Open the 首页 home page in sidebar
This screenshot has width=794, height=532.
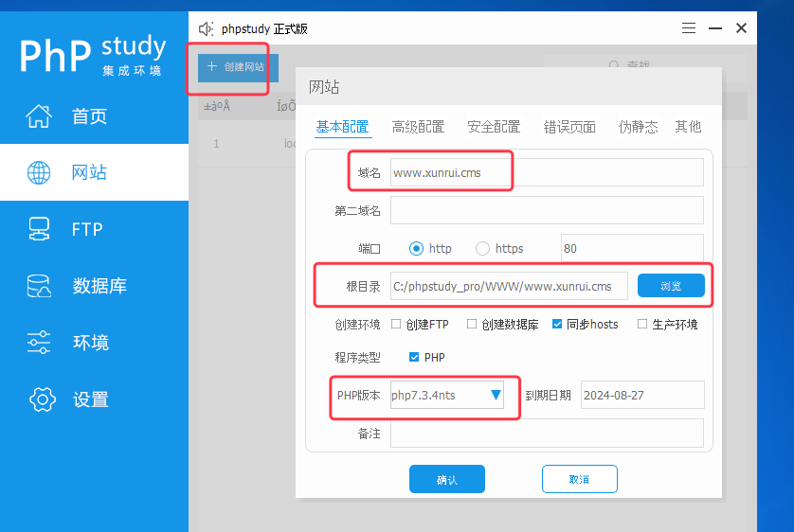click(94, 115)
